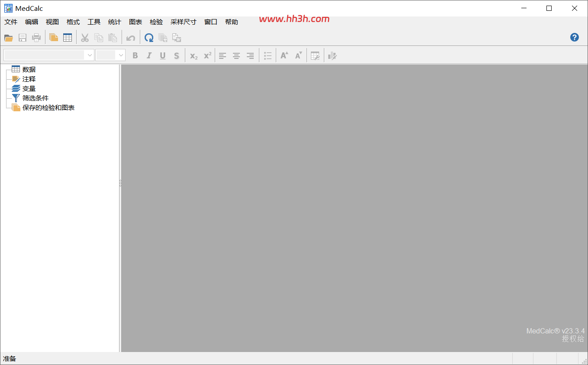Open the 图表 menu
Screen dimensions: 588x365
(x=136, y=22)
